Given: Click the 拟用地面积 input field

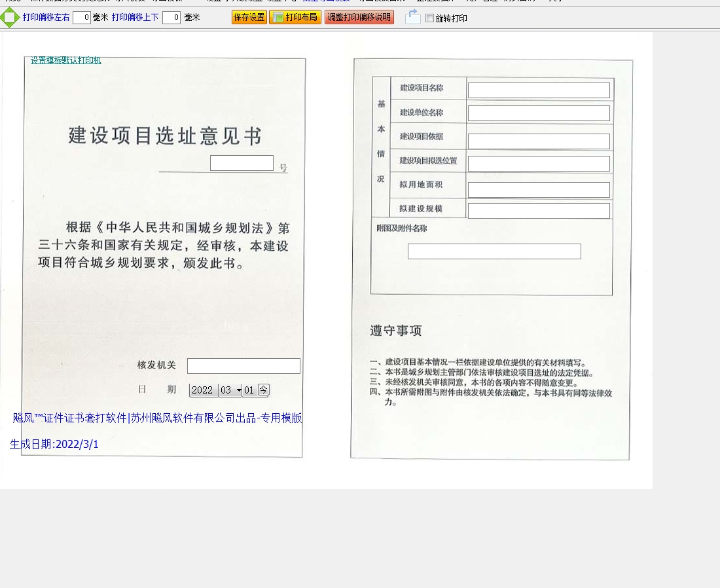Looking at the screenshot, I should click(539, 190).
